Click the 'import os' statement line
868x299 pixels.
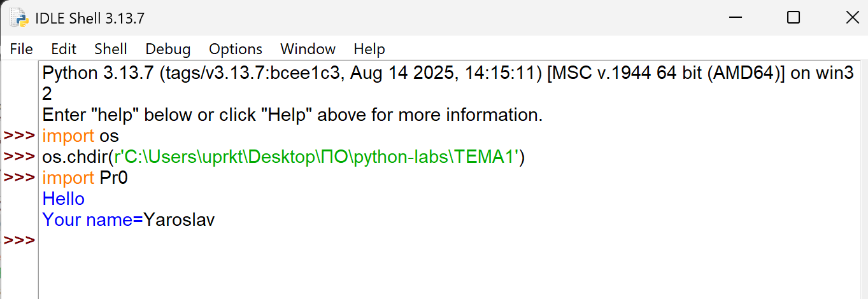click(x=80, y=136)
